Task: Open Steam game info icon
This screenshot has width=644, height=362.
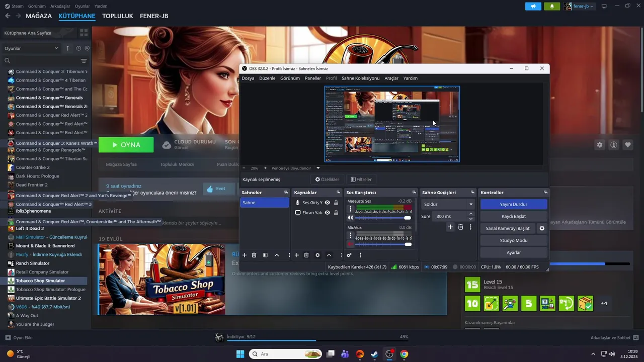Action: click(614, 145)
